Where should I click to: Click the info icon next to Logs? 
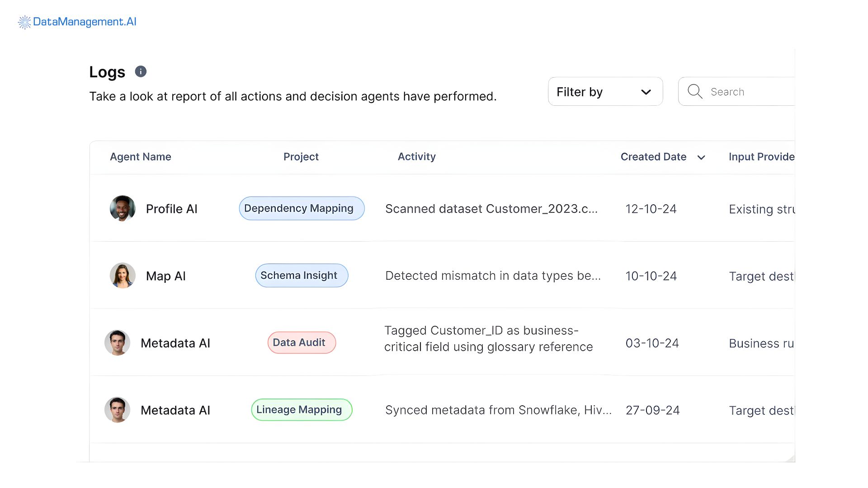tap(140, 71)
